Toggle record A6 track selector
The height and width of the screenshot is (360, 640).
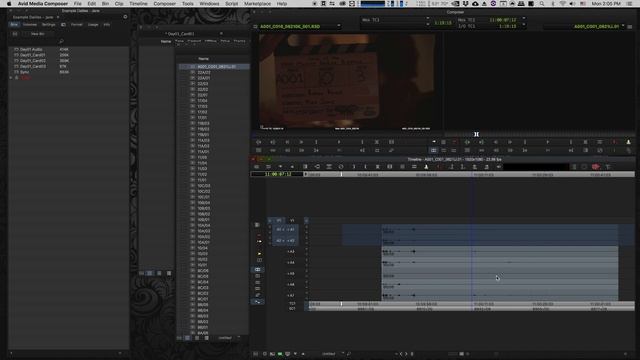click(x=291, y=284)
